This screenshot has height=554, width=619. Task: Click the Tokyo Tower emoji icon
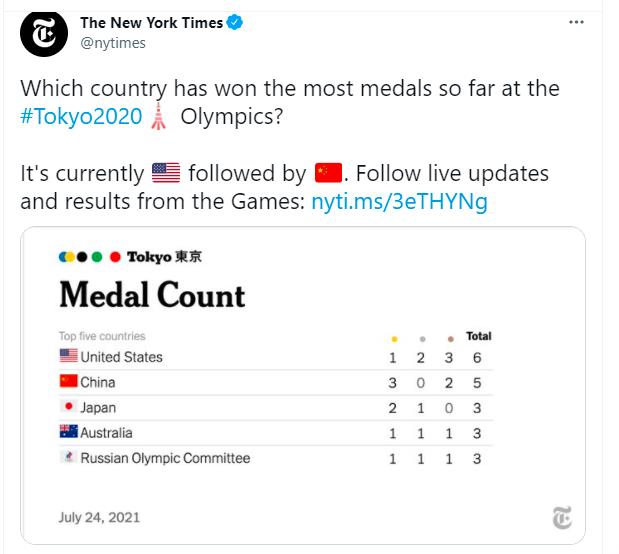(x=159, y=116)
